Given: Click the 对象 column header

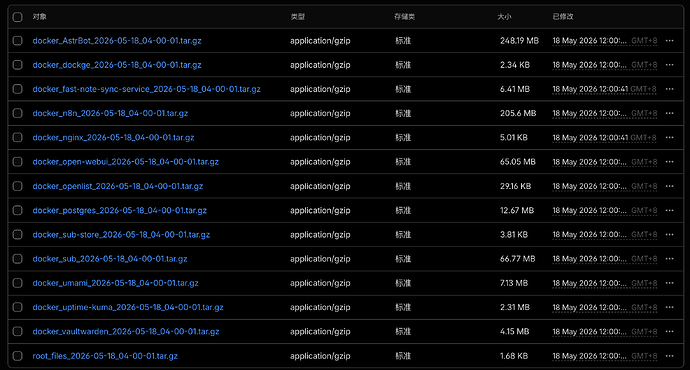Looking at the screenshot, I should tap(40, 17).
